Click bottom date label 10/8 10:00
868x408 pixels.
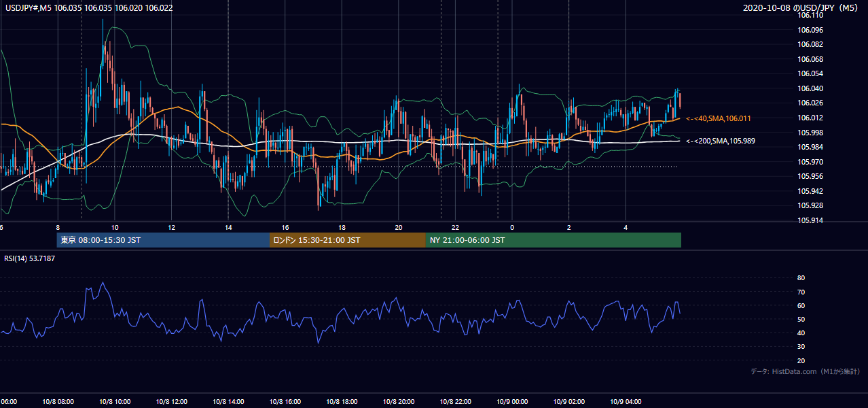[115, 402]
